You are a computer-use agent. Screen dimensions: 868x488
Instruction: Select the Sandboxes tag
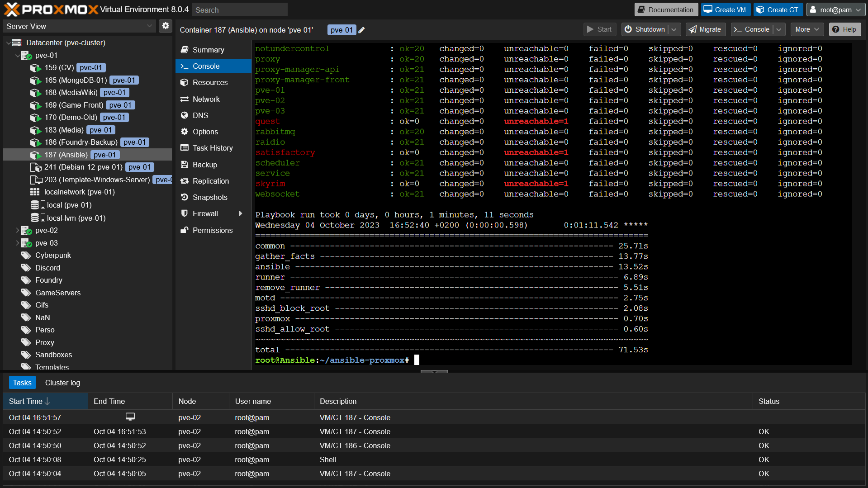(x=53, y=355)
